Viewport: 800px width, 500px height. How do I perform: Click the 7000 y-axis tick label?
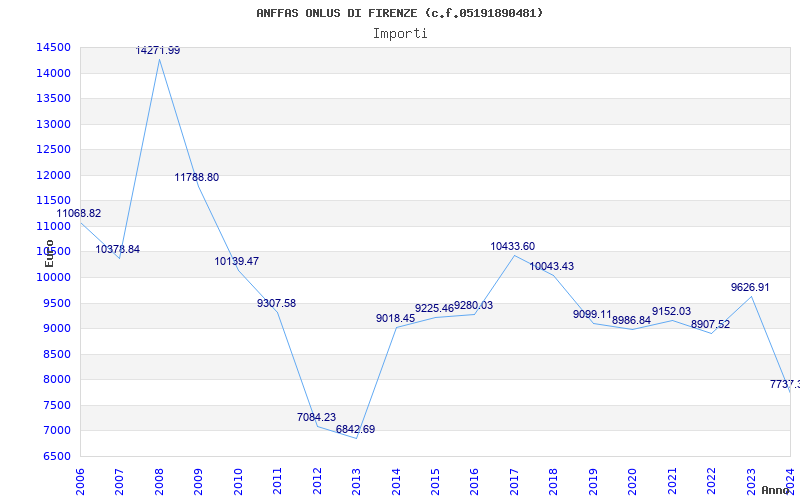pos(56,431)
